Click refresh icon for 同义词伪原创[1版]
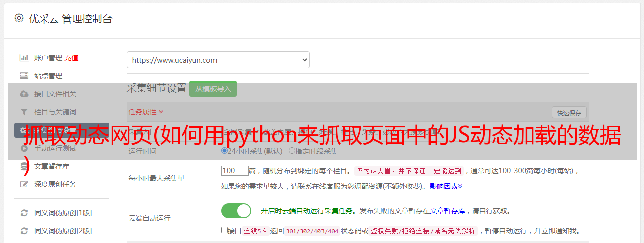 click(x=24, y=213)
